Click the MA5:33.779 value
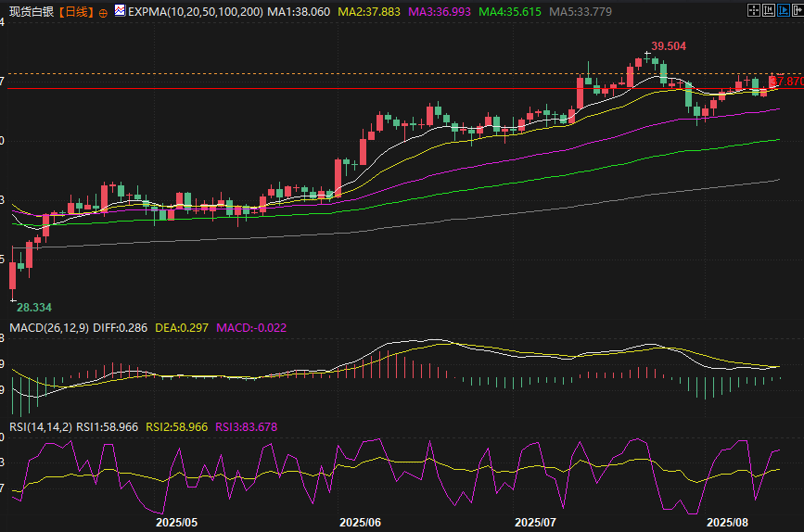The width and height of the screenshot is (804, 532). (x=581, y=12)
